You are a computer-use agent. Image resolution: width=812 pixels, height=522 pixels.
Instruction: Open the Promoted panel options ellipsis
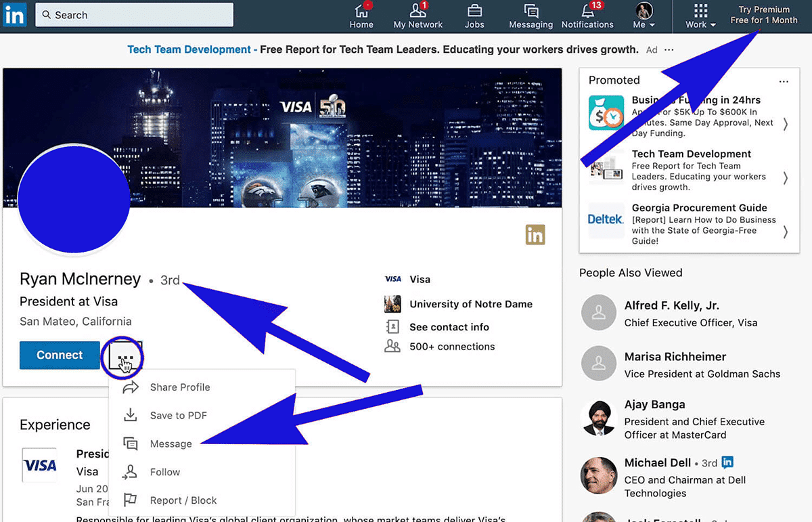(784, 81)
